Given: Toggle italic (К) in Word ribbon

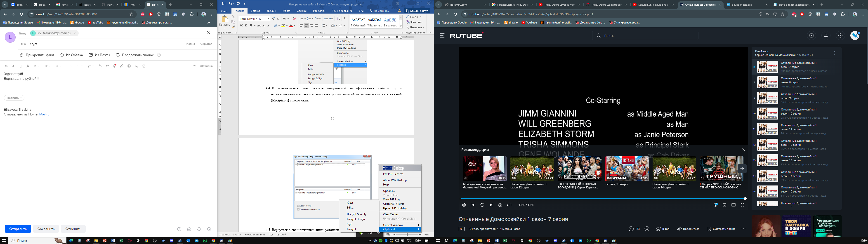Looking at the screenshot, I should coord(246,26).
